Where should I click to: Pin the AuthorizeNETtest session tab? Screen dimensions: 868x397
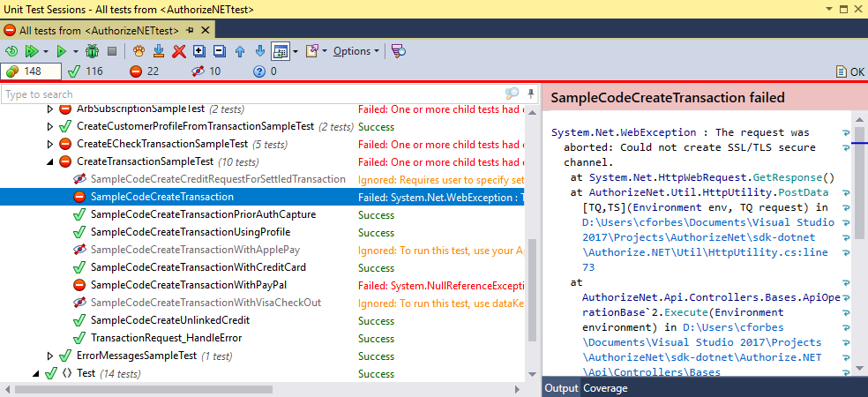tap(191, 31)
